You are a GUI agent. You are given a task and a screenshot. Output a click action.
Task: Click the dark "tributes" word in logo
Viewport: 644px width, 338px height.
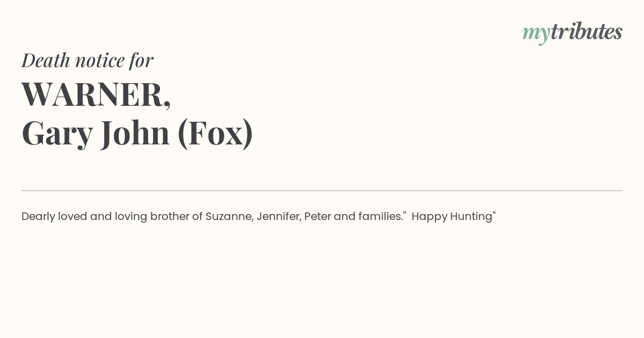587,31
